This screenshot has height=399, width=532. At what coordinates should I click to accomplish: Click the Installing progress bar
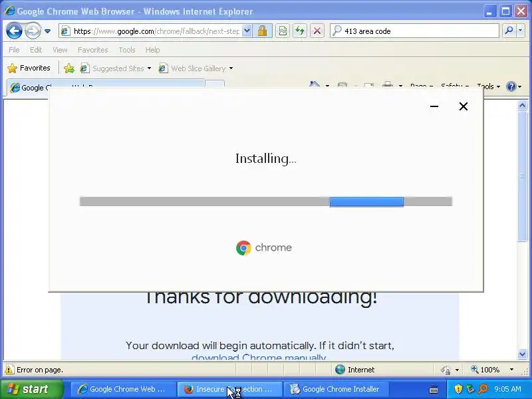(x=265, y=201)
